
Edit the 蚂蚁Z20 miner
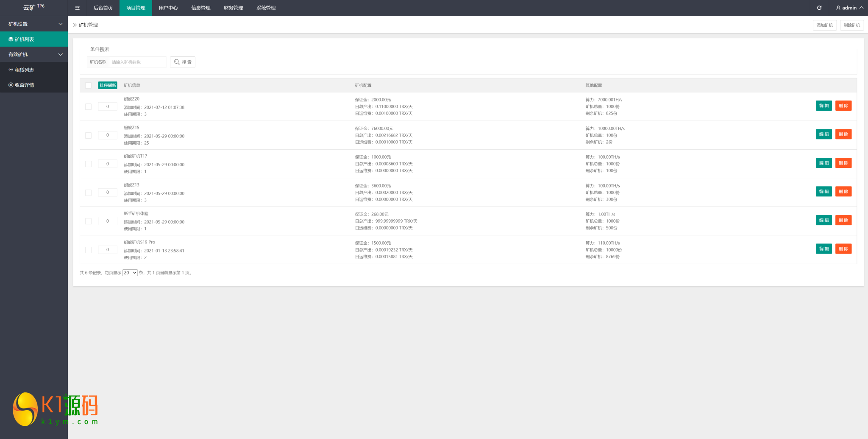point(824,106)
